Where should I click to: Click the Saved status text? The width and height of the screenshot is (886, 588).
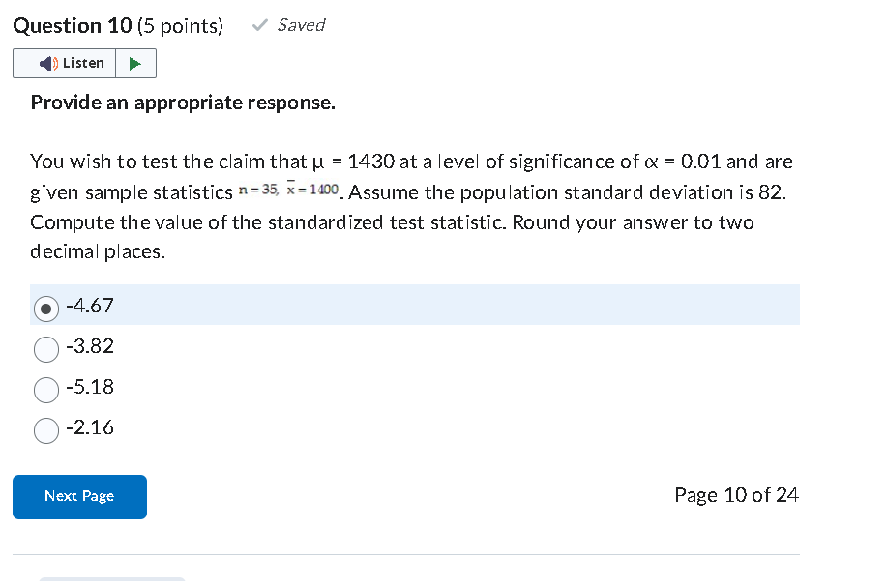(x=301, y=25)
